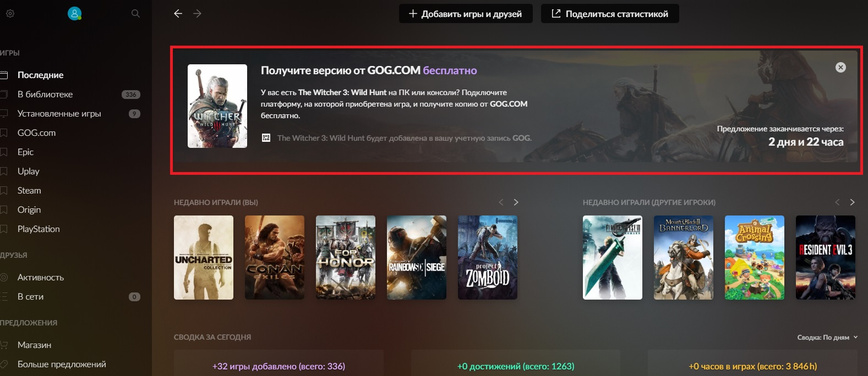This screenshot has height=376, width=868.
Task: Open Project Zomboid game tile
Action: 488,257
